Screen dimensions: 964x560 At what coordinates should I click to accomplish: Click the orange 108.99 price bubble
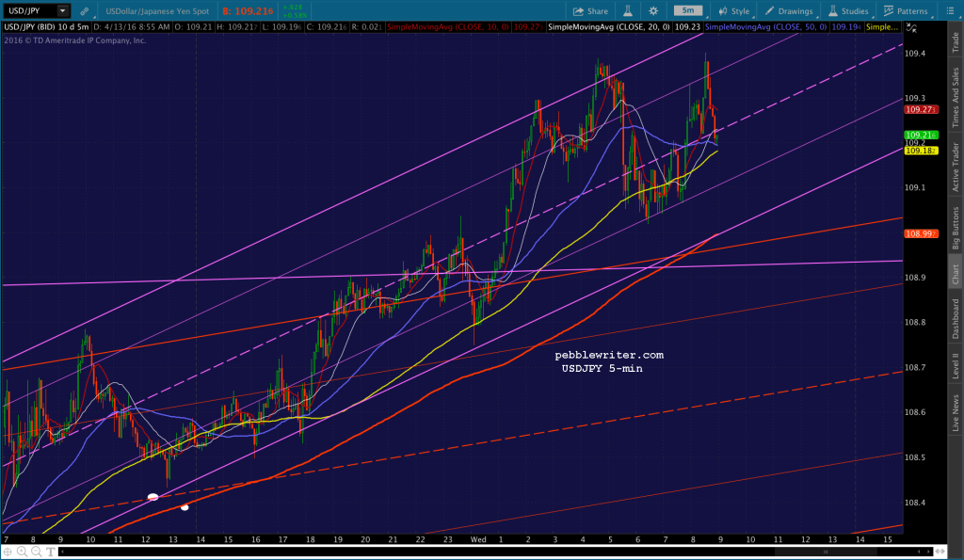pyautogui.click(x=921, y=233)
